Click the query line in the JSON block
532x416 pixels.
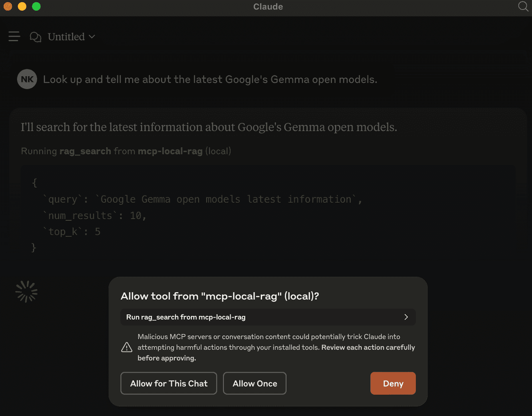pos(203,200)
